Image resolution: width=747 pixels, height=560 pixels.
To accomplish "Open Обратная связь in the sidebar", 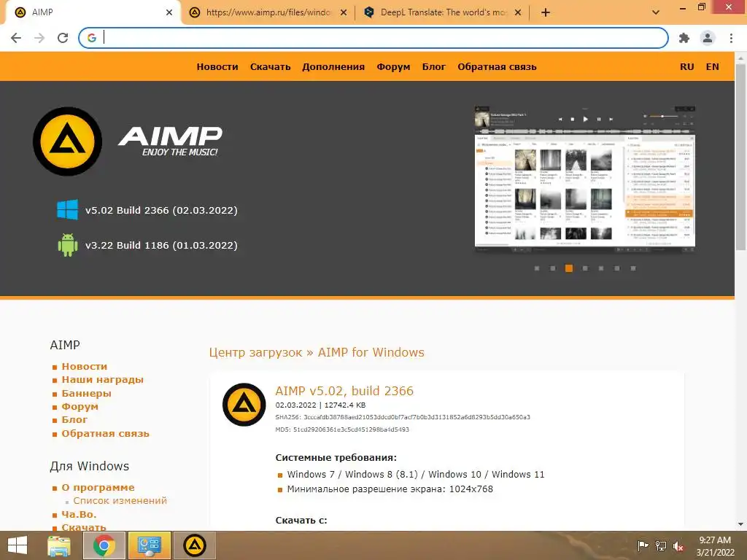I will pyautogui.click(x=105, y=433).
